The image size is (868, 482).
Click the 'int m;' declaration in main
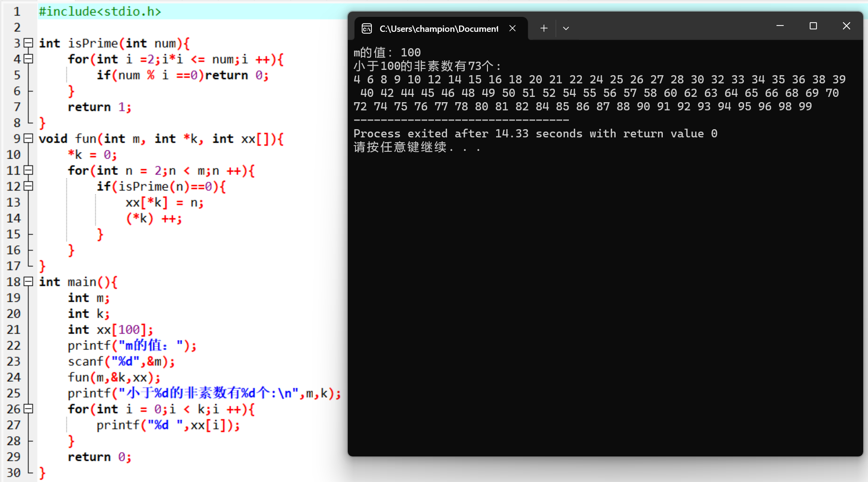[89, 297]
